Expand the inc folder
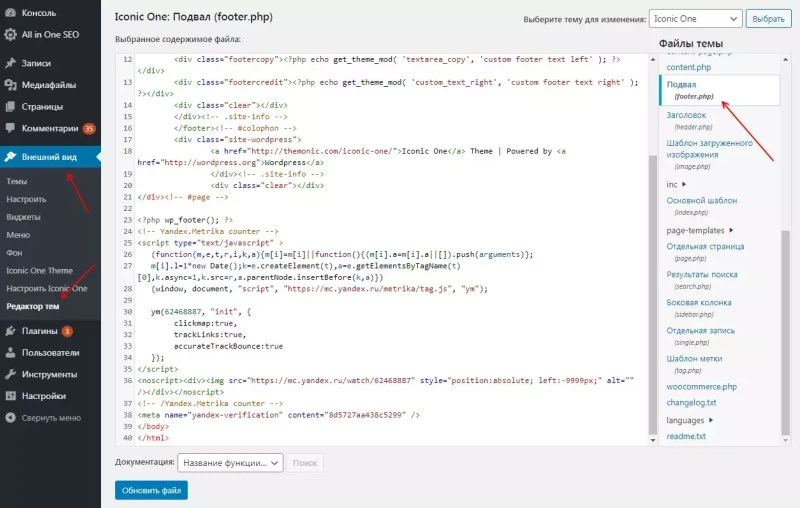 (676, 185)
